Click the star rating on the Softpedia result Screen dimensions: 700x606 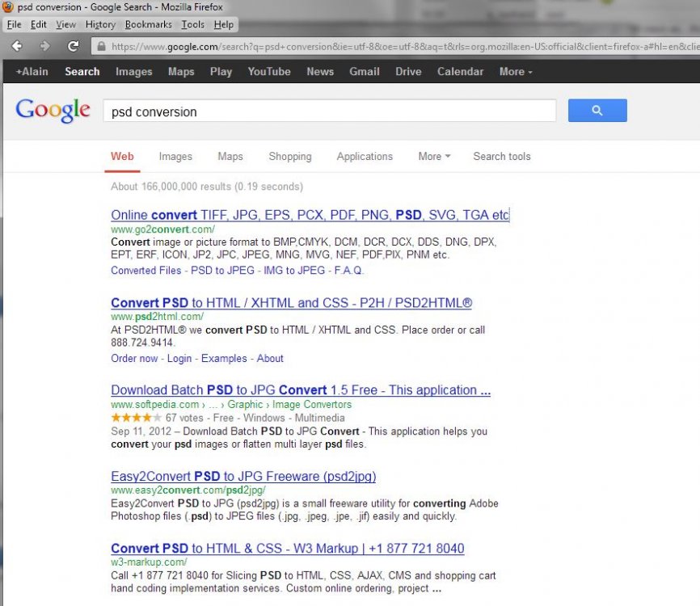click(134, 418)
